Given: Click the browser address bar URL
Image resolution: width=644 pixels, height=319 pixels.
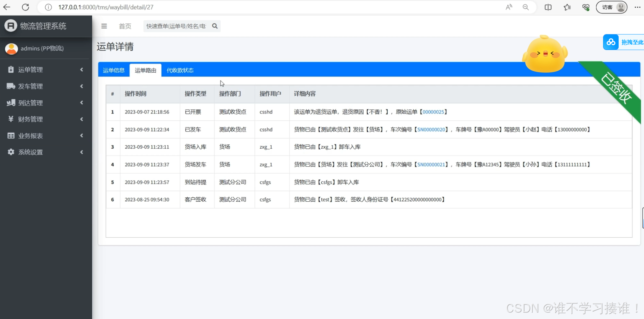Looking at the screenshot, I should click(106, 7).
